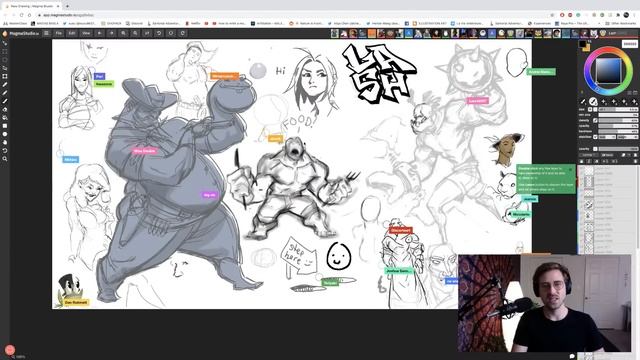Click the browser home icon
This screenshot has height=360, width=640.
[x=29, y=15]
